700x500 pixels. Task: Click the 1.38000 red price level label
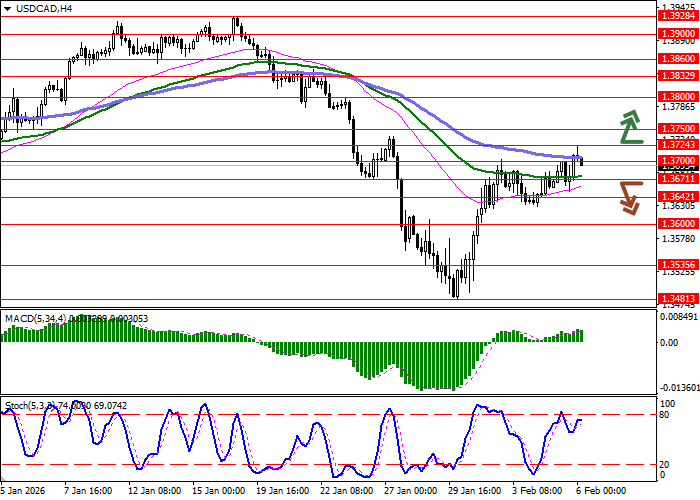click(678, 97)
